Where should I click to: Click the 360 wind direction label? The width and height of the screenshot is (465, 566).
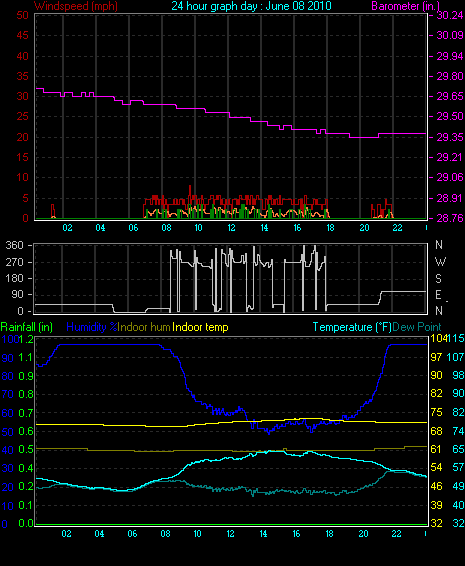tap(14, 245)
